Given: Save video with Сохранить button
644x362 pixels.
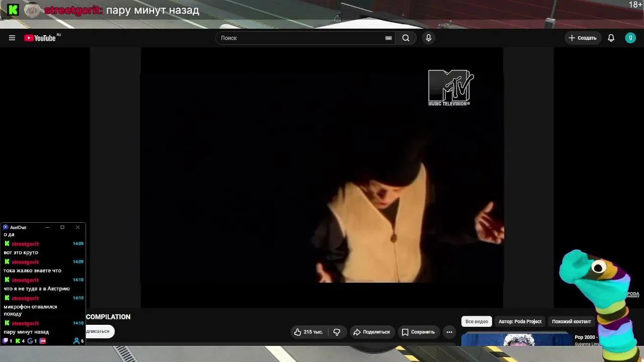Looking at the screenshot, I should pyautogui.click(x=418, y=332).
